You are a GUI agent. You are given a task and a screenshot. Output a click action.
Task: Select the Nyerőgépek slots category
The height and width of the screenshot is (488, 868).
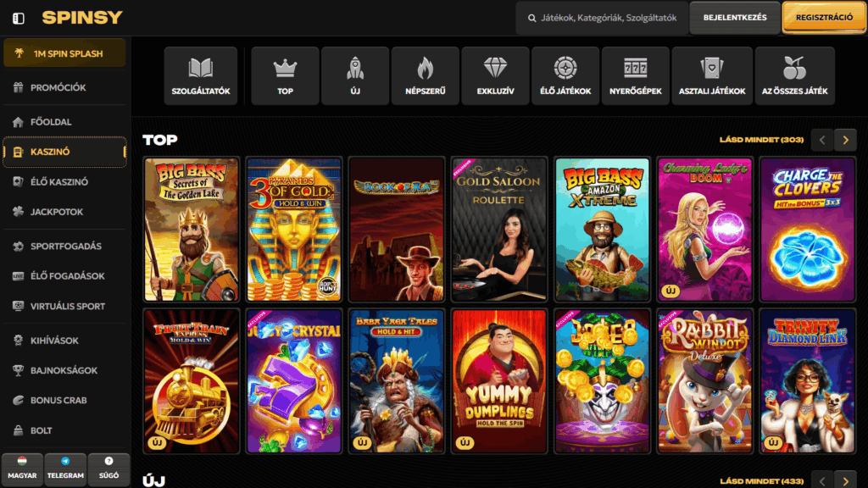pos(636,75)
